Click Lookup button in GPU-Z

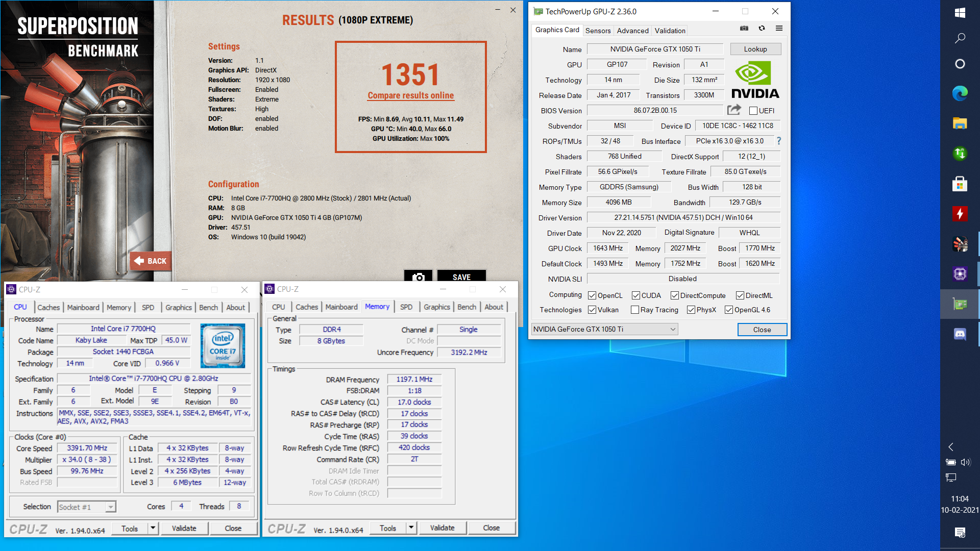[755, 49]
